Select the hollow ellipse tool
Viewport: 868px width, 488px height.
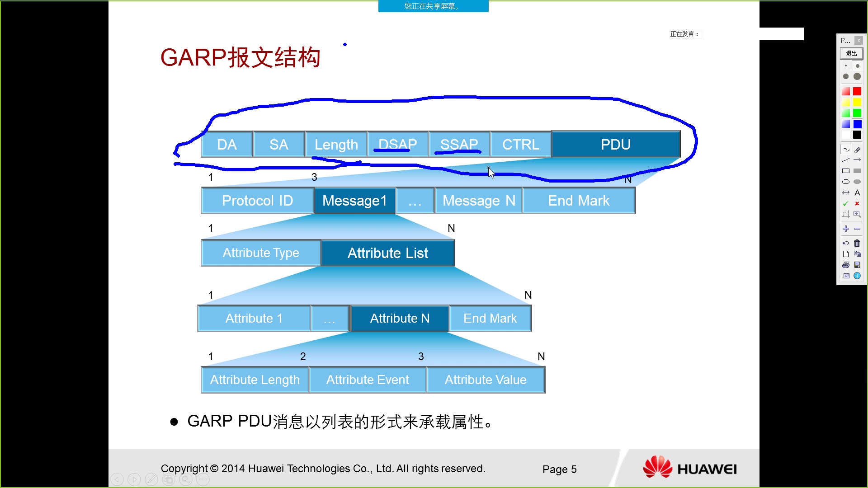[846, 182]
